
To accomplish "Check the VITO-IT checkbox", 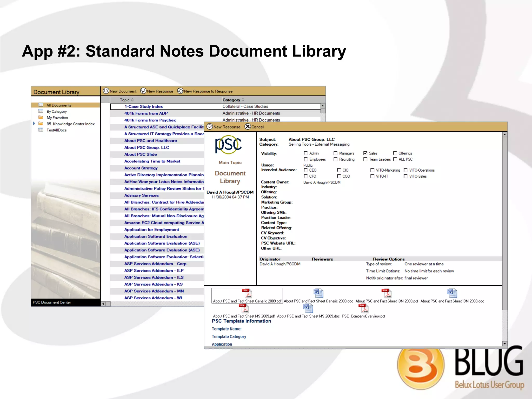I will click(372, 176).
